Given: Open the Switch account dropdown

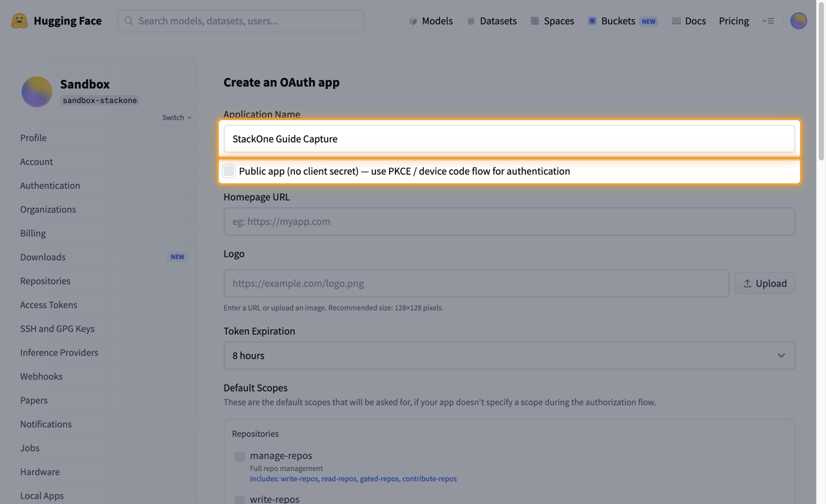Looking at the screenshot, I should pyautogui.click(x=177, y=117).
